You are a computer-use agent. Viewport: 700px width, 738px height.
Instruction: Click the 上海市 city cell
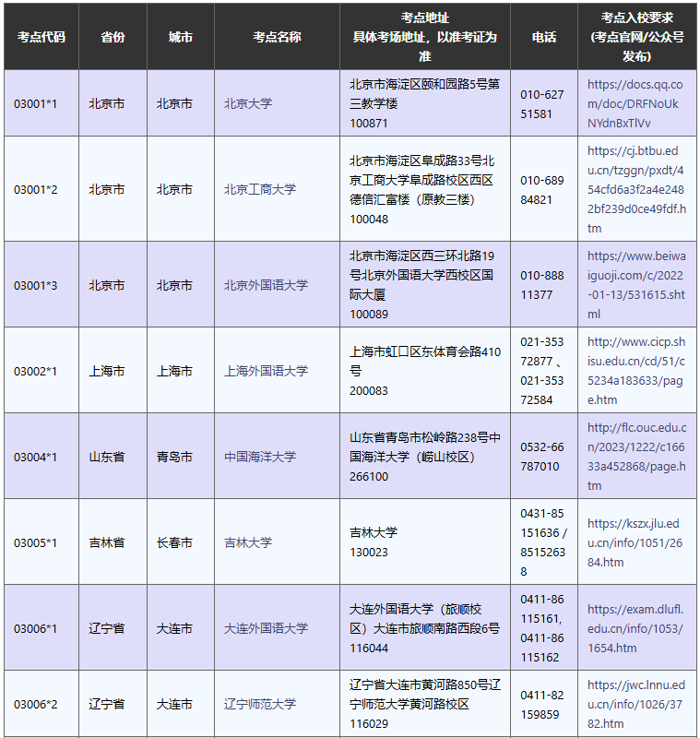(x=181, y=371)
